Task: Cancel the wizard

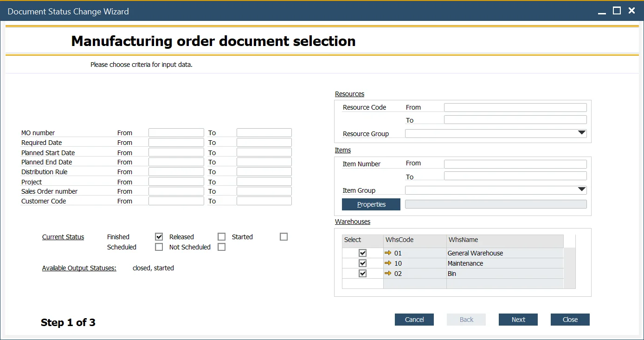Action: (414, 320)
